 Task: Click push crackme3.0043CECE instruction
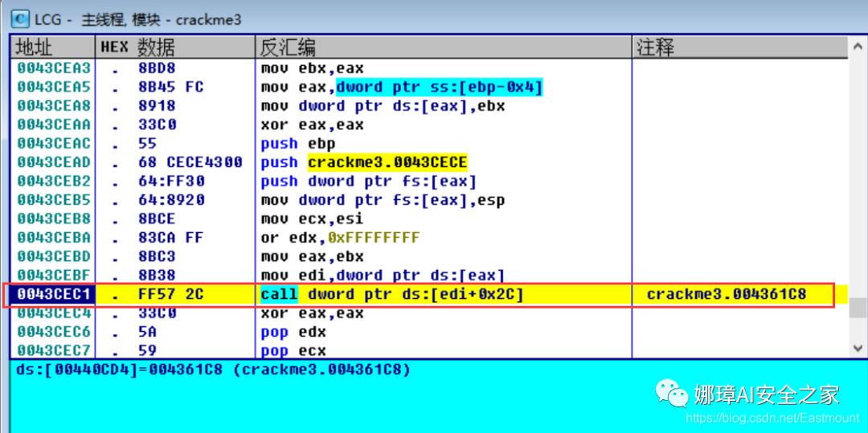pos(364,162)
